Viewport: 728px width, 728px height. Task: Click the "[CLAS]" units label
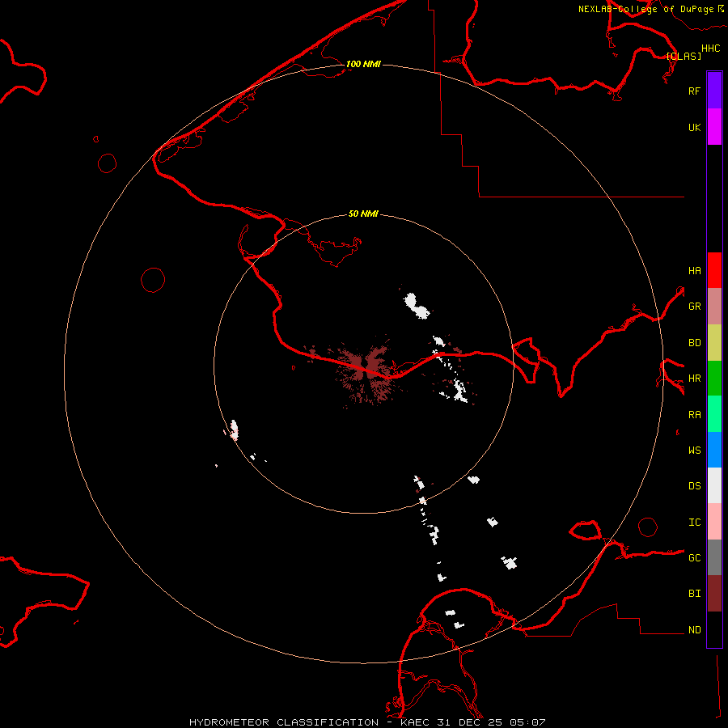pos(684,56)
